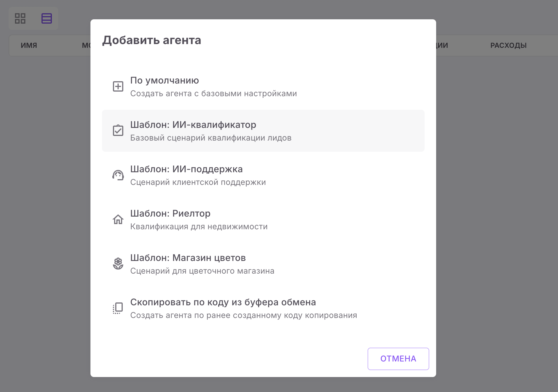
Task: Choose Шаблон: ИИ-квалификатор template
Action: [193, 125]
